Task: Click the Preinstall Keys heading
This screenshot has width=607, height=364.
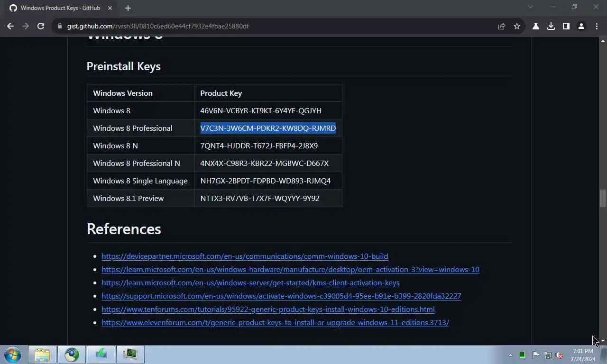Action: [x=123, y=66]
